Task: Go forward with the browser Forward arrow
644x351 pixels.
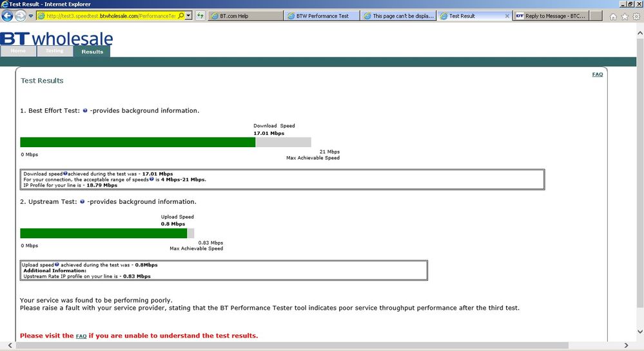Action: 20,16
